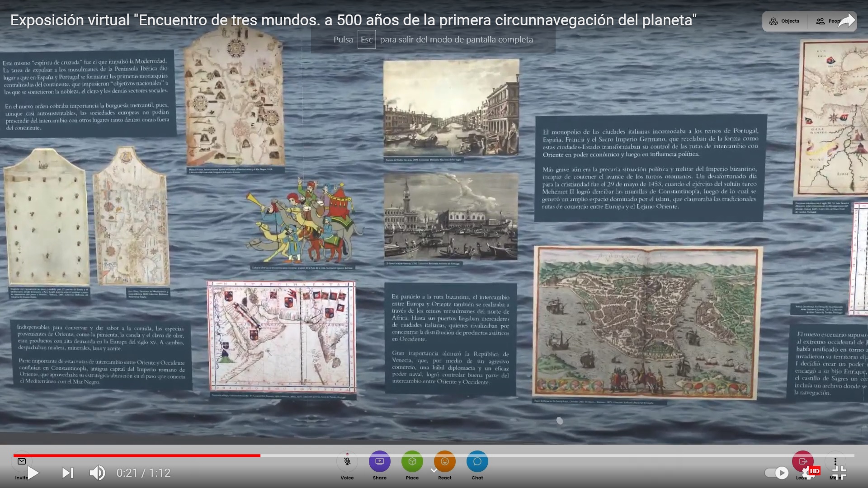Click the video title text

coord(353,20)
